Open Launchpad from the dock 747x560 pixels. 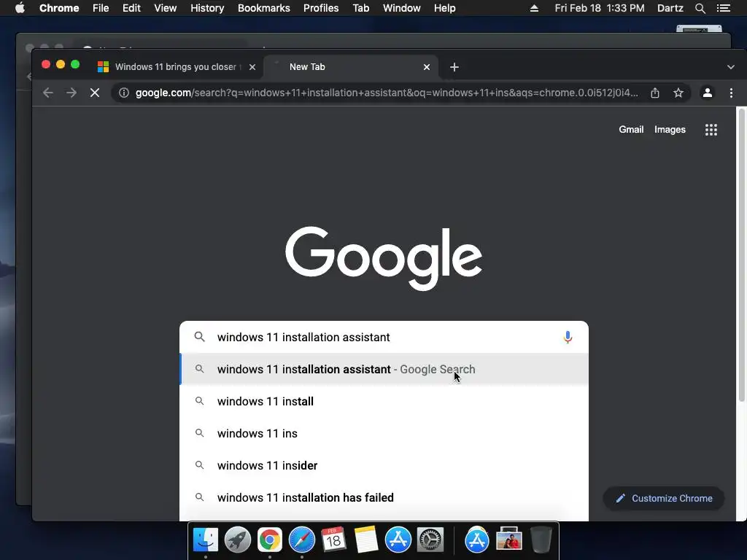click(x=237, y=540)
